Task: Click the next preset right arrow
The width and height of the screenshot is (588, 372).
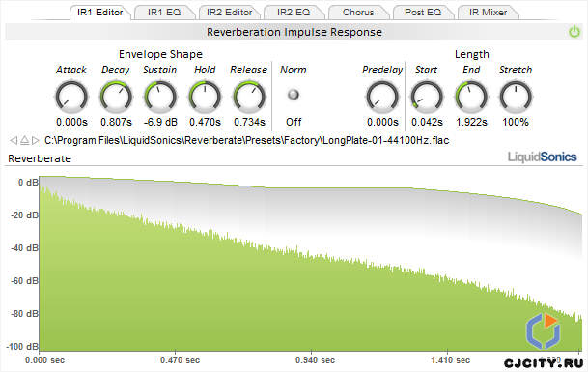Action: [36, 140]
